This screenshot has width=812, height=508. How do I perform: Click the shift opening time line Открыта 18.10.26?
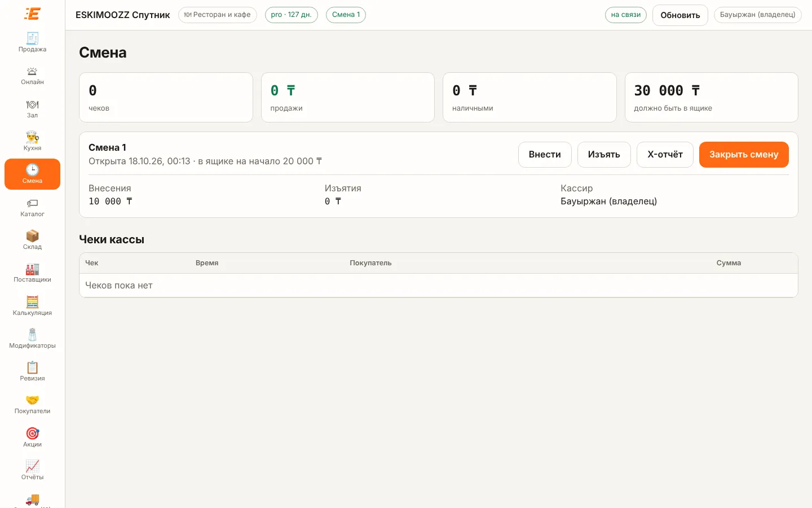click(x=205, y=161)
